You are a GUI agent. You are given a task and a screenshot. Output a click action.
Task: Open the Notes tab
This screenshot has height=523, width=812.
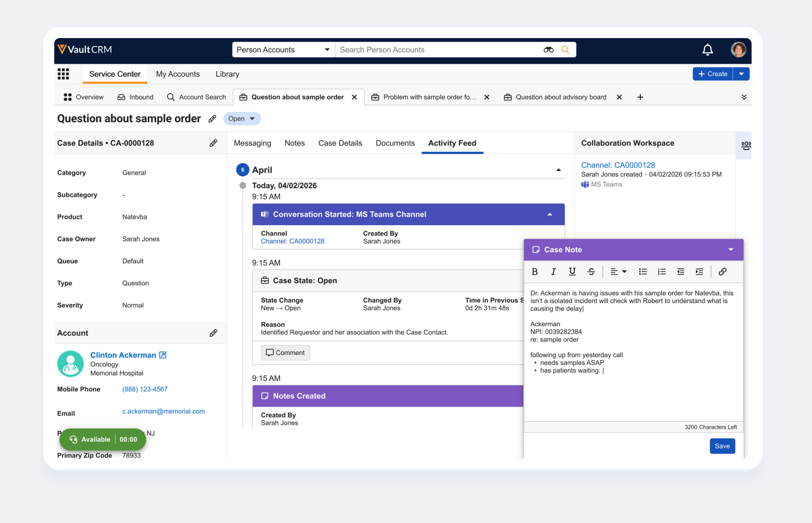click(295, 143)
